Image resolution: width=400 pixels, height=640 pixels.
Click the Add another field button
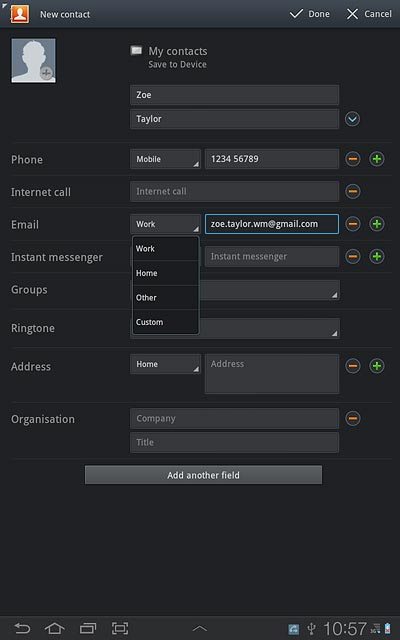click(203, 475)
